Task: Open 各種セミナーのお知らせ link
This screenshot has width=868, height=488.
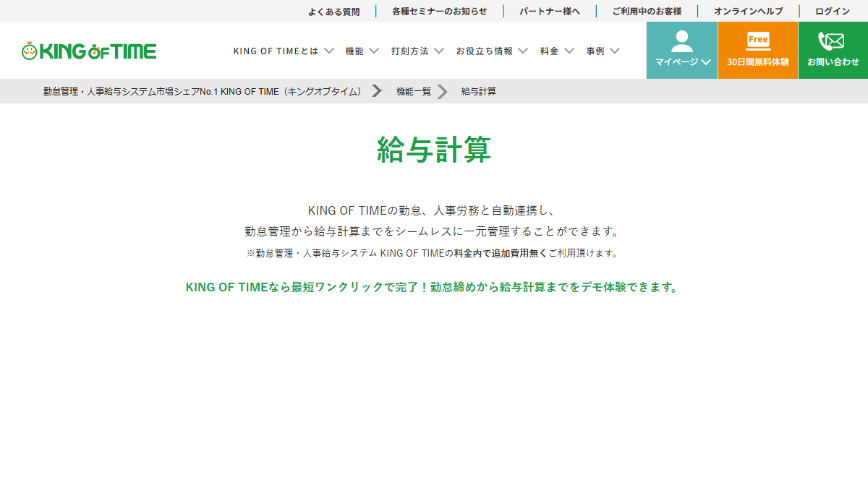Action: click(x=440, y=11)
